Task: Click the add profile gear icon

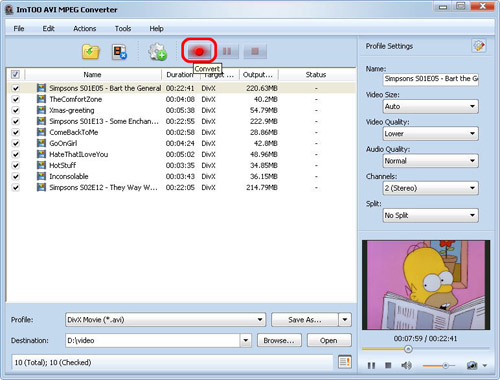Action: (157, 52)
